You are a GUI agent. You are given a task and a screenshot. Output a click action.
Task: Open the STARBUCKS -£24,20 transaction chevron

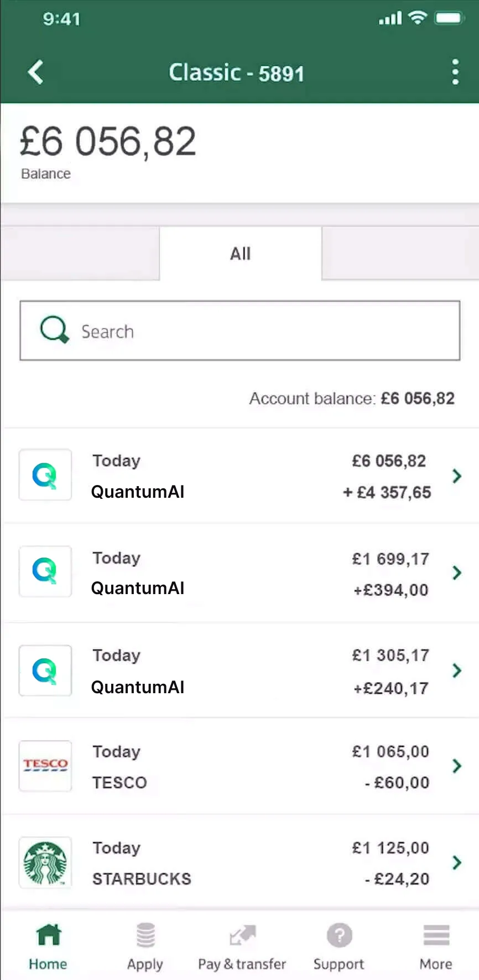coord(457,862)
